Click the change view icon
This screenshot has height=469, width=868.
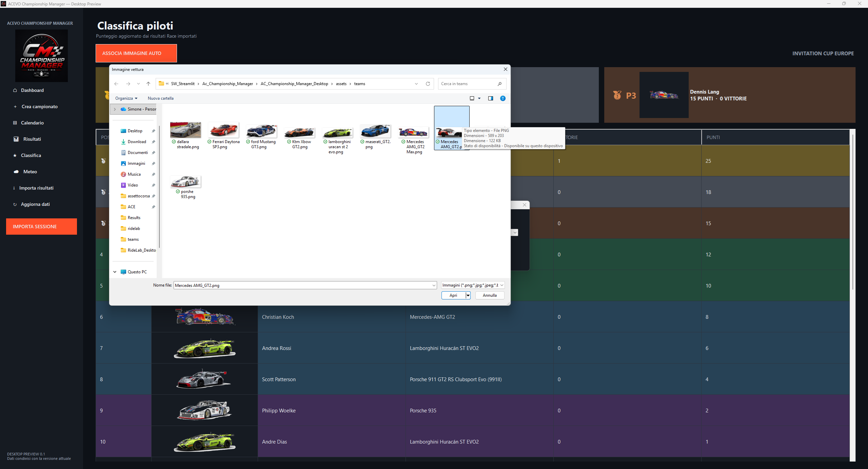click(x=472, y=98)
